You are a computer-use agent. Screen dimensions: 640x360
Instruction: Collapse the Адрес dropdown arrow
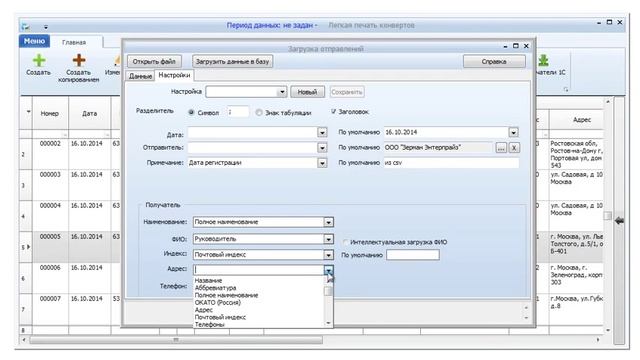[x=328, y=270]
